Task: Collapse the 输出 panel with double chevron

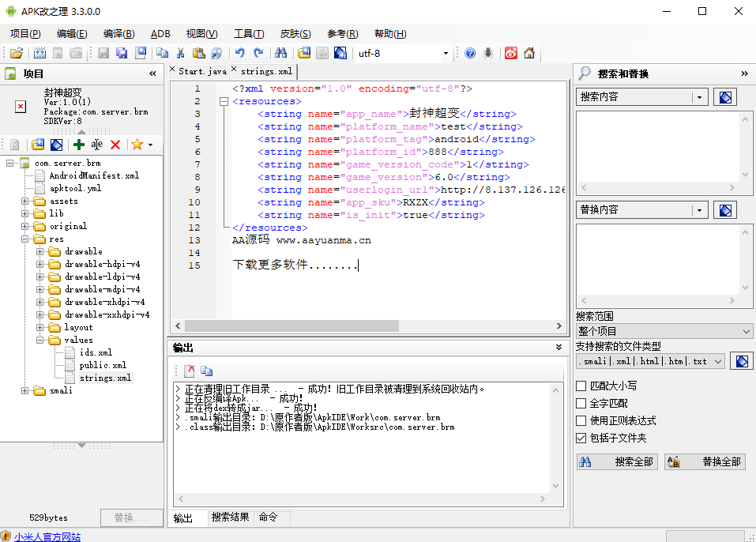Action: coord(559,347)
